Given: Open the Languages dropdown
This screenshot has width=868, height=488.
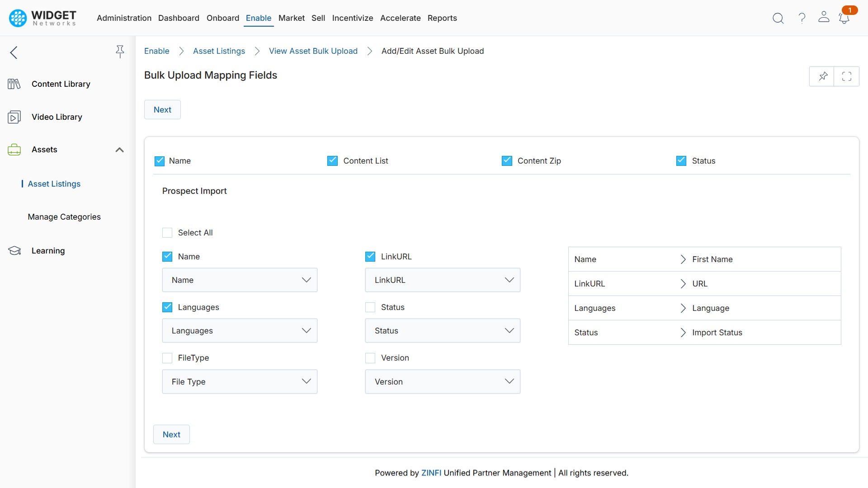Looking at the screenshot, I should pos(240,330).
